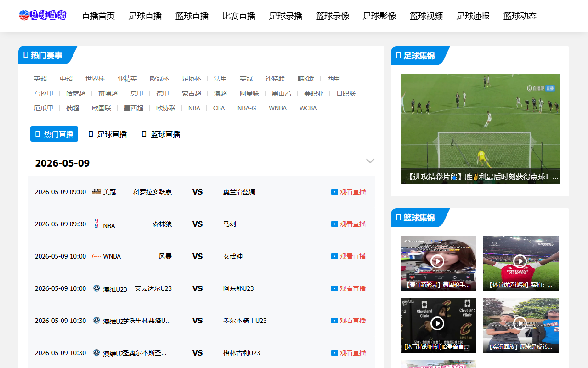
Task: Click the play icon in 风暴 vs 女武神 row
Action: pyautogui.click(x=334, y=256)
